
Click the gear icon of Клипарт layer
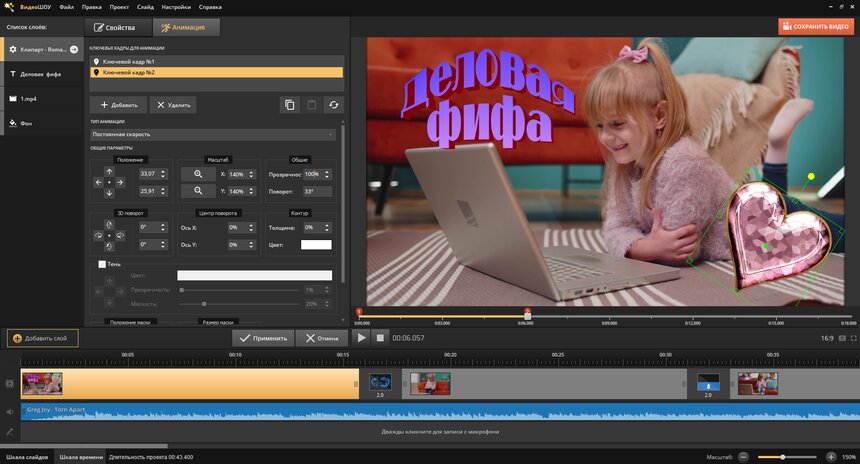tap(13, 49)
